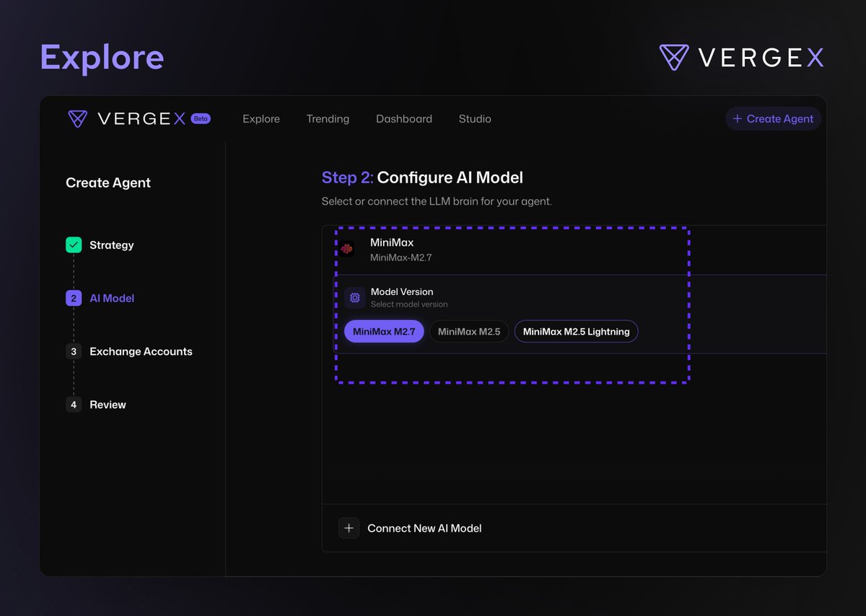Click the Create Agent sidebar heading

coord(108,183)
